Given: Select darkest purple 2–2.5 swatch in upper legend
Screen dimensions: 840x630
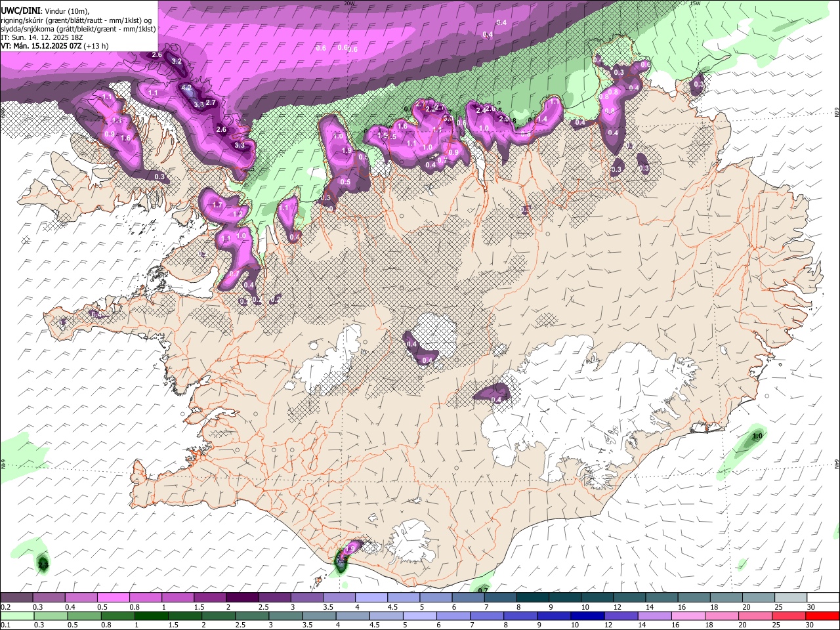Looking at the screenshot, I should (x=242, y=598).
